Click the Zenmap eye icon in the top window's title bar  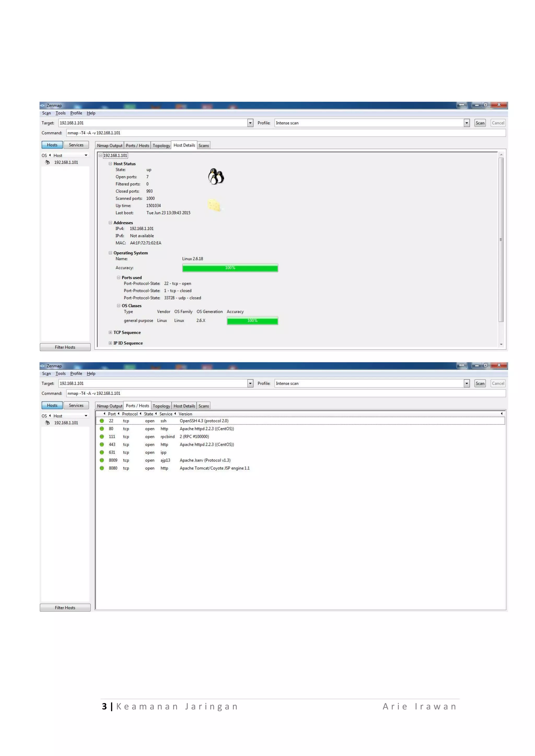pos(43,105)
